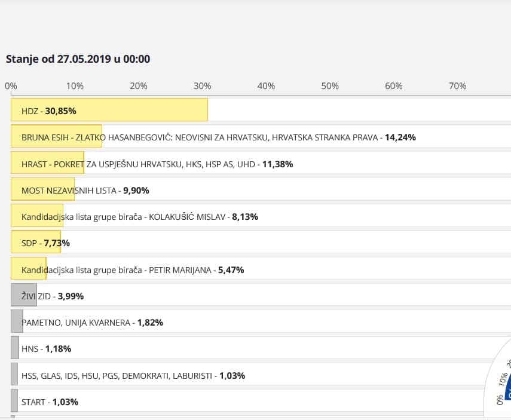The width and height of the screenshot is (511, 420).
Task: Click the 60% axis tick label
Action: tap(393, 86)
